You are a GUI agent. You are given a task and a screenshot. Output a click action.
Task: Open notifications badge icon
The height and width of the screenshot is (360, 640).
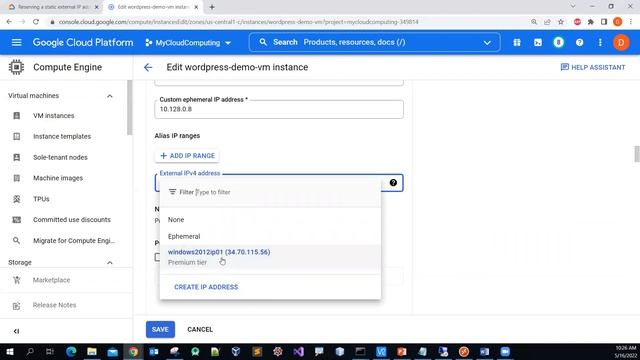point(558,42)
